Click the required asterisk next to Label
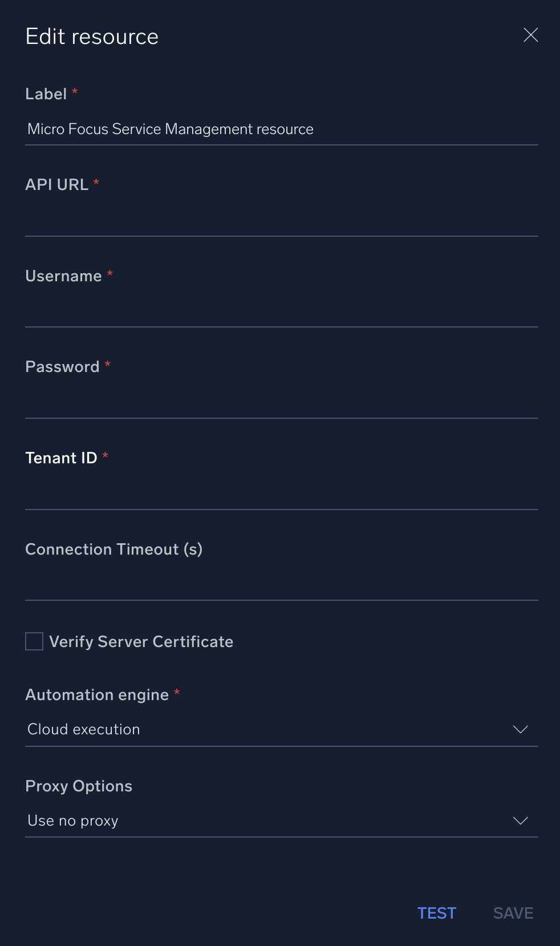 (x=75, y=91)
